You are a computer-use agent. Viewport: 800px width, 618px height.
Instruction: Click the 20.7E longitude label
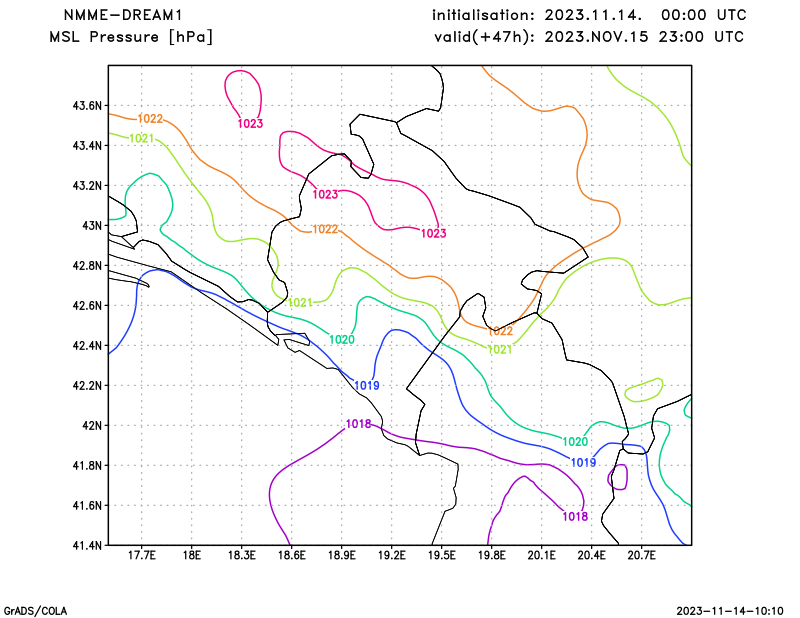pos(641,555)
